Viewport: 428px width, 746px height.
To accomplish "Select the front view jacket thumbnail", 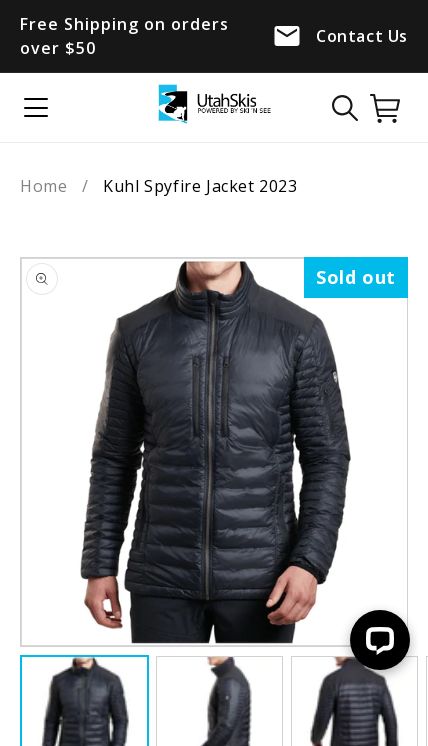I will 85,701.
